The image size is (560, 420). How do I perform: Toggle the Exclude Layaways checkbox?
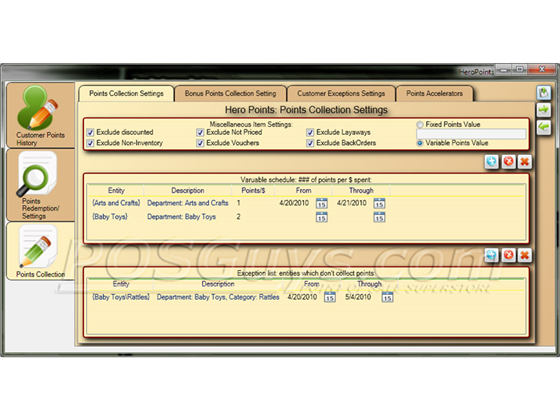310,132
